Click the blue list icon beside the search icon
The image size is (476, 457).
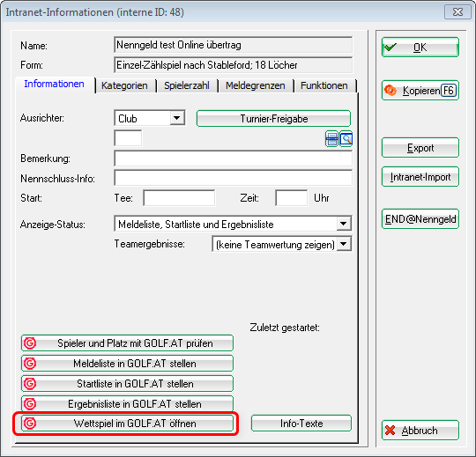click(331, 139)
